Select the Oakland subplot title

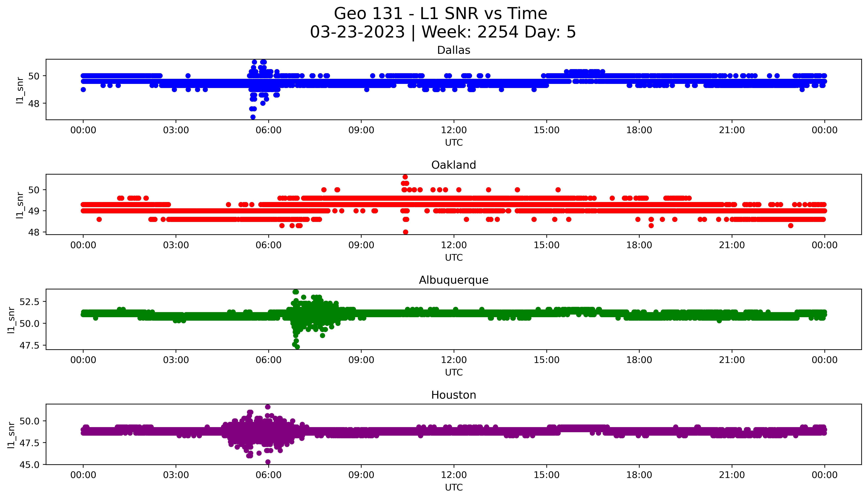453,165
